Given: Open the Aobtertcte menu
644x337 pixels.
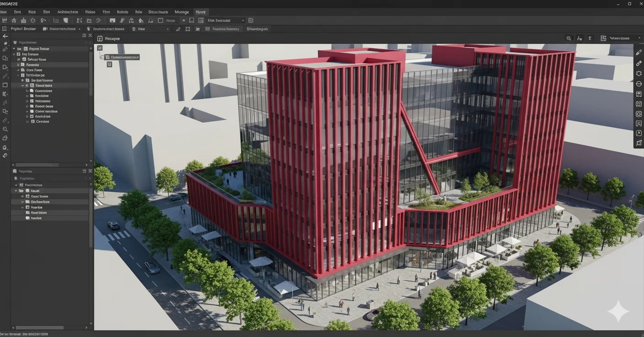Looking at the screenshot, I should pos(68,12).
